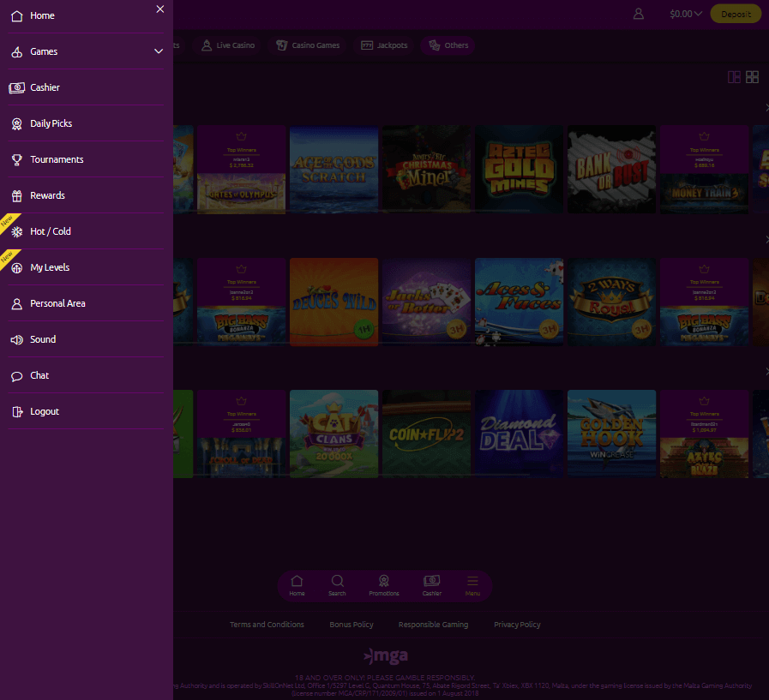Open My Levels in the side menu
Viewport: 769px width, 700px height.
coord(86,267)
